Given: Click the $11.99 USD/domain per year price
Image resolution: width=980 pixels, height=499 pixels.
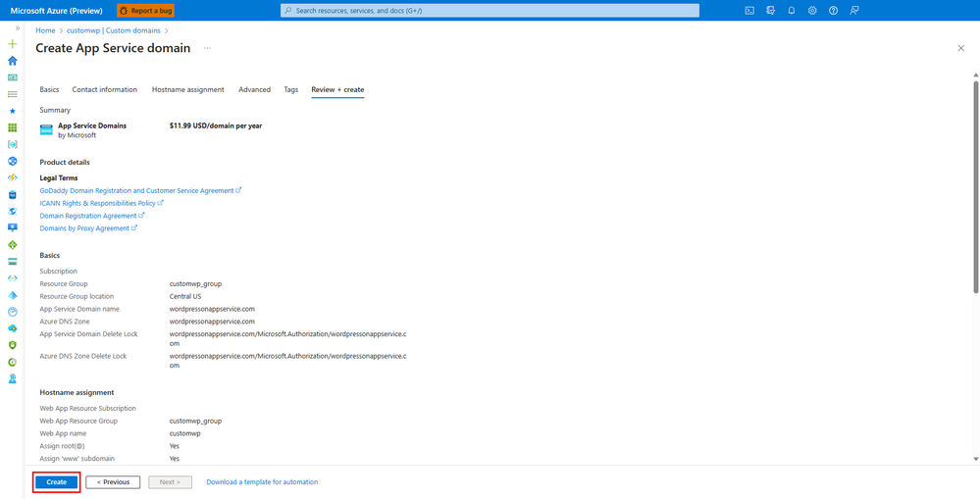Looking at the screenshot, I should pos(216,125).
